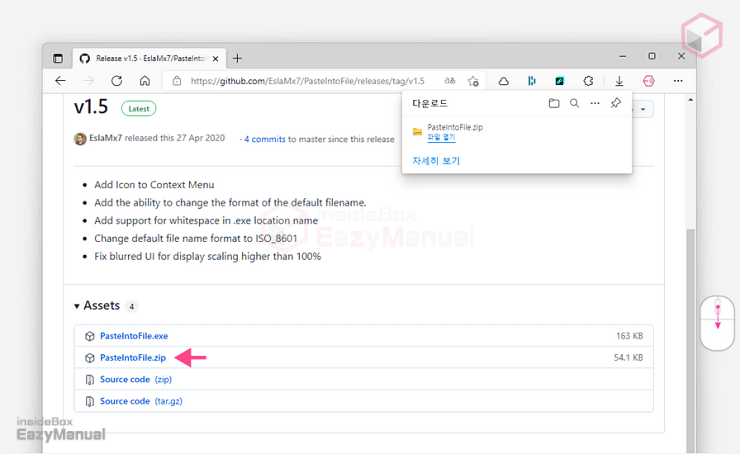Toggle the Downloads toolbar icon
The width and height of the screenshot is (740, 454).
[x=619, y=81]
